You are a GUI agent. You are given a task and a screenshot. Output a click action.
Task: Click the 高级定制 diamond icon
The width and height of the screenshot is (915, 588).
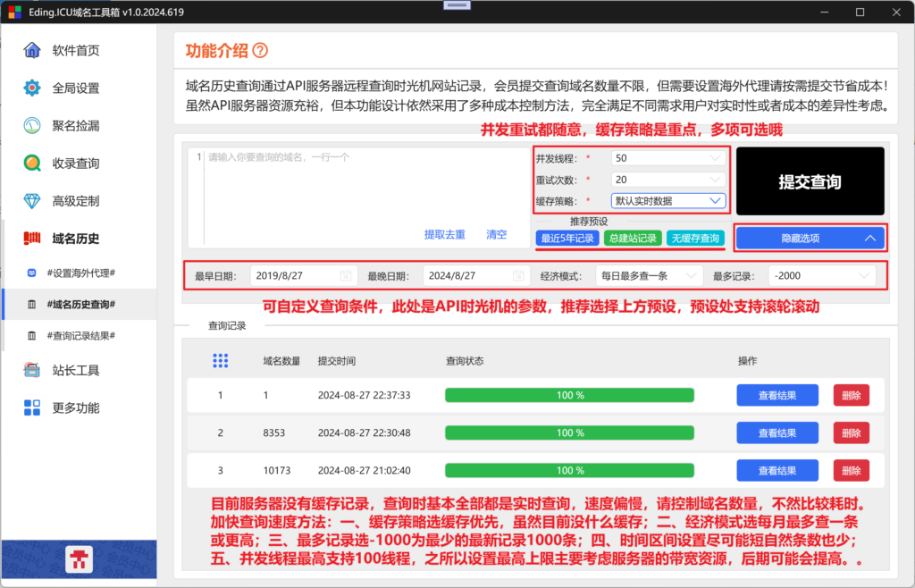(32, 201)
